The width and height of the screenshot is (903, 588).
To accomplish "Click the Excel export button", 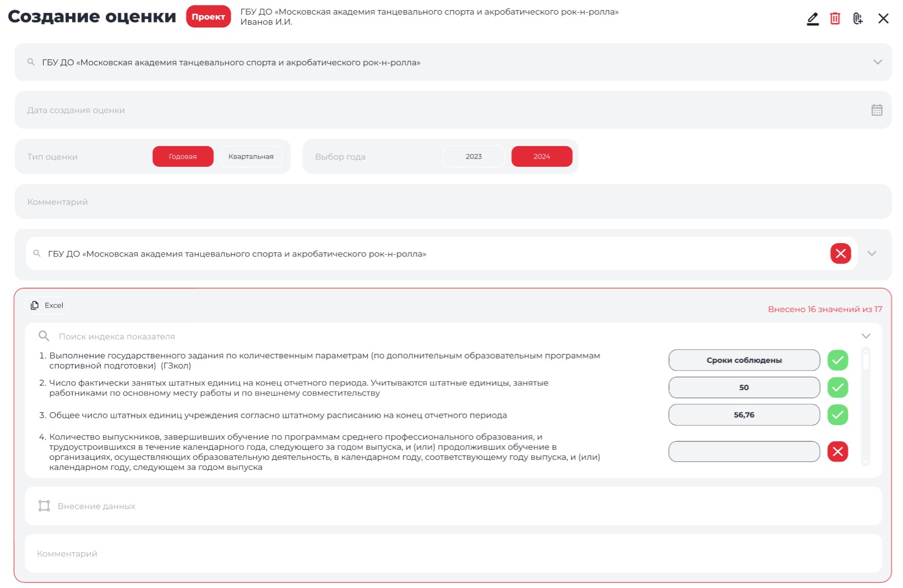I will point(48,305).
